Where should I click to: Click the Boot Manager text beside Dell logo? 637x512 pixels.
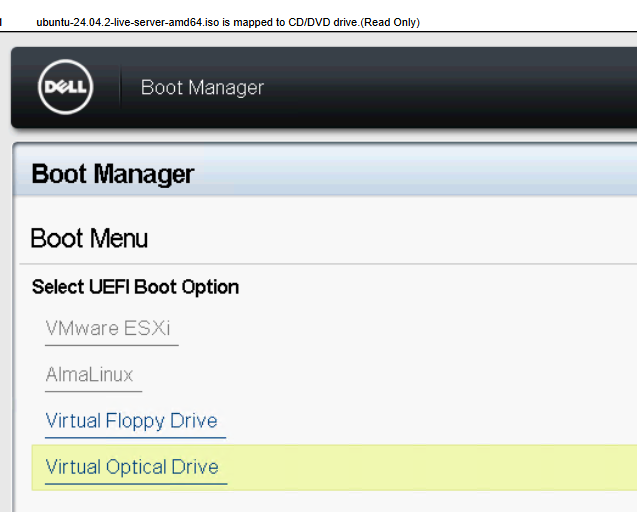pos(202,88)
